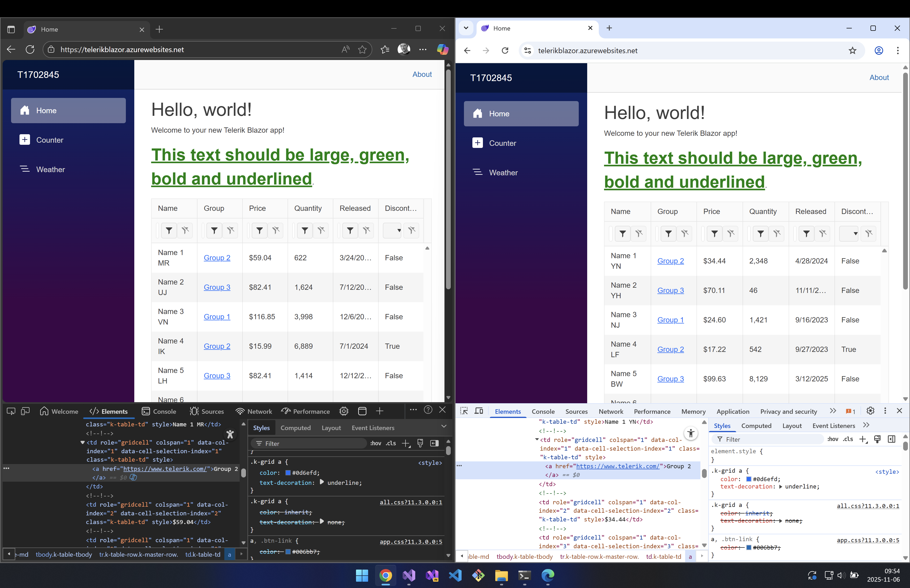Expand text-decoration property in Chrome .k-grid rule
The width and height of the screenshot is (910, 588).
(x=780, y=487)
